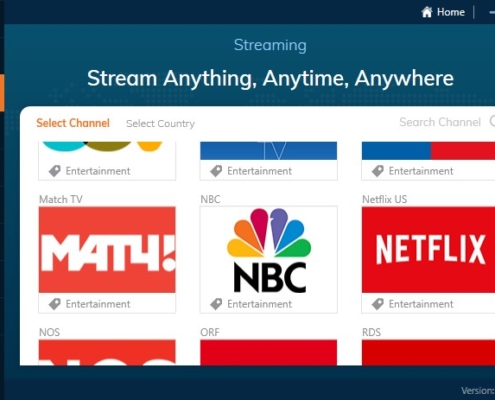Image resolution: width=495 pixels, height=400 pixels.
Task: Click the NOS channel title
Action: click(x=49, y=332)
